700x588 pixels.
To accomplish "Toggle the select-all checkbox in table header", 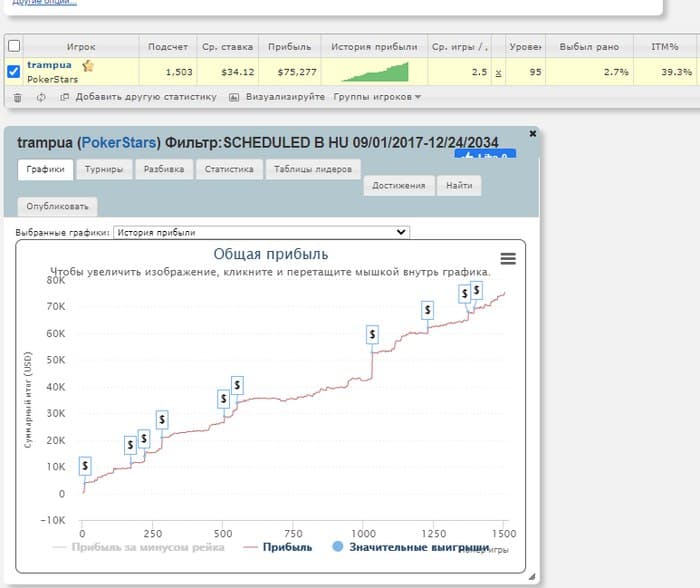I will pyautogui.click(x=13, y=46).
